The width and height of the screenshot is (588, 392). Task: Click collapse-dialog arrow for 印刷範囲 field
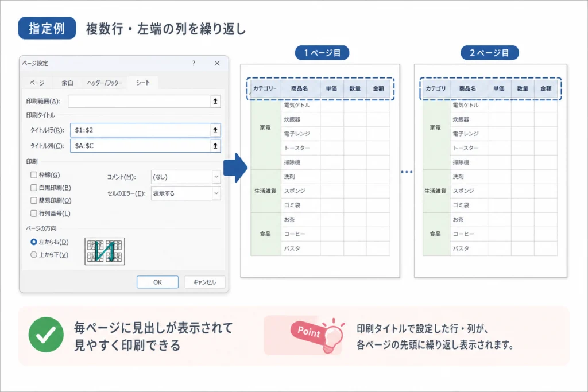tap(215, 101)
